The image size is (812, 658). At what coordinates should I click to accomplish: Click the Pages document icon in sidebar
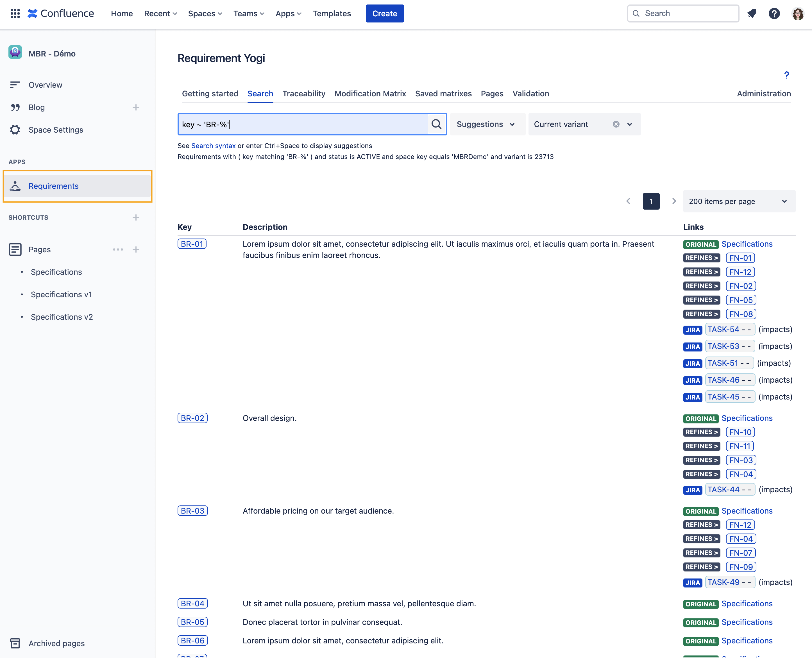15,249
